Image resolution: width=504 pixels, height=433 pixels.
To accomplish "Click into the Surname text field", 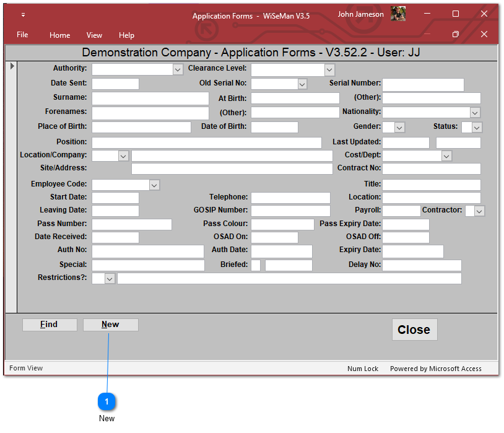I will click(150, 98).
